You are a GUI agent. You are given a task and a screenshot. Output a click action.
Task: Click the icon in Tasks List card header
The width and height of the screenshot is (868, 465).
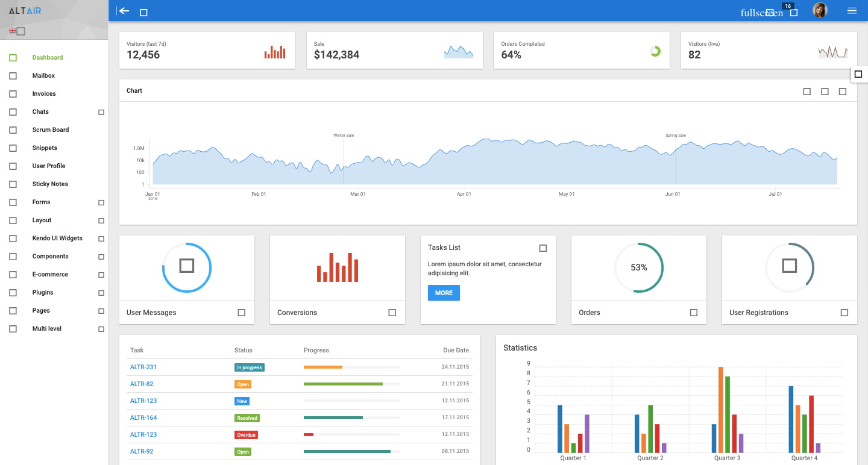[543, 248]
